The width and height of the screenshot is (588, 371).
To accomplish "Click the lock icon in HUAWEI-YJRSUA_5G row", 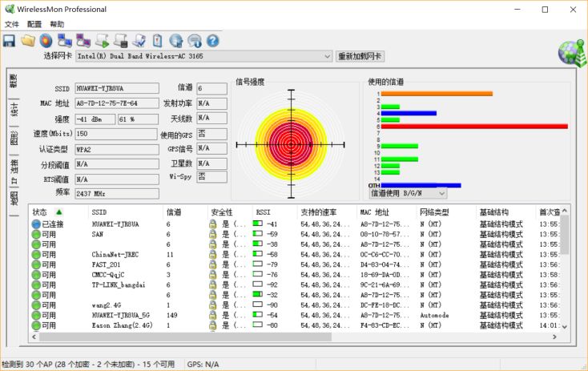I will tap(212, 315).
